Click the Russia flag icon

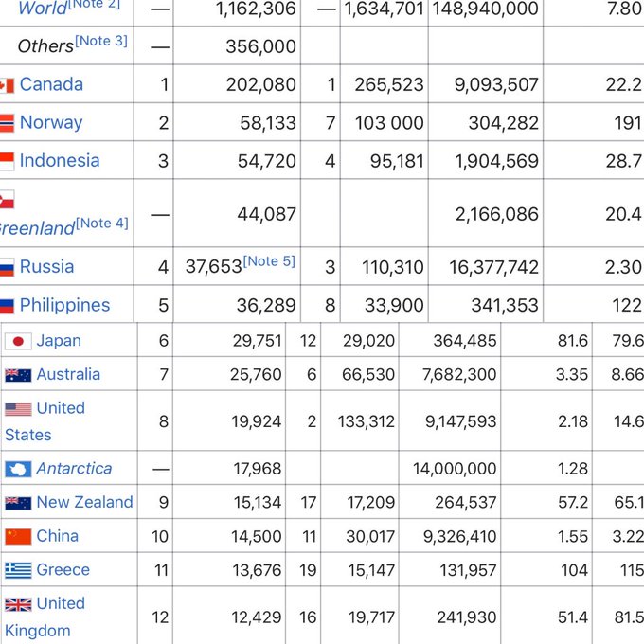pos(7,267)
